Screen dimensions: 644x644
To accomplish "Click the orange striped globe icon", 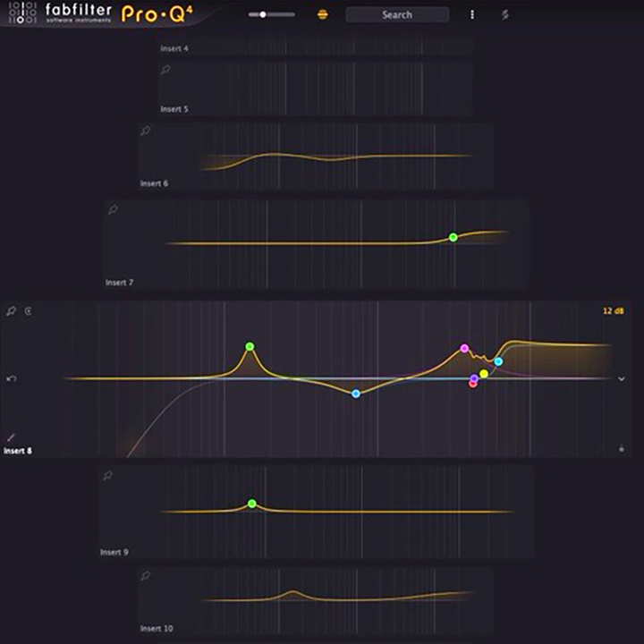I will point(323,14).
